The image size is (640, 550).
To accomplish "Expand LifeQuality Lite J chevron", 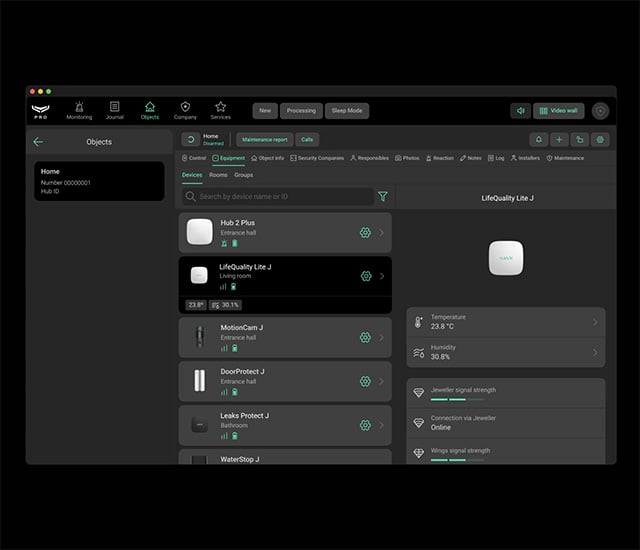I will [x=382, y=276].
